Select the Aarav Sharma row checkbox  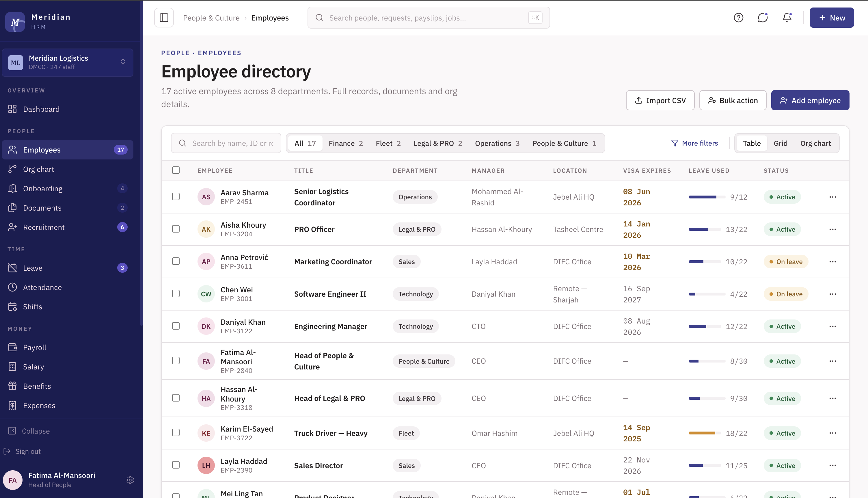(176, 197)
